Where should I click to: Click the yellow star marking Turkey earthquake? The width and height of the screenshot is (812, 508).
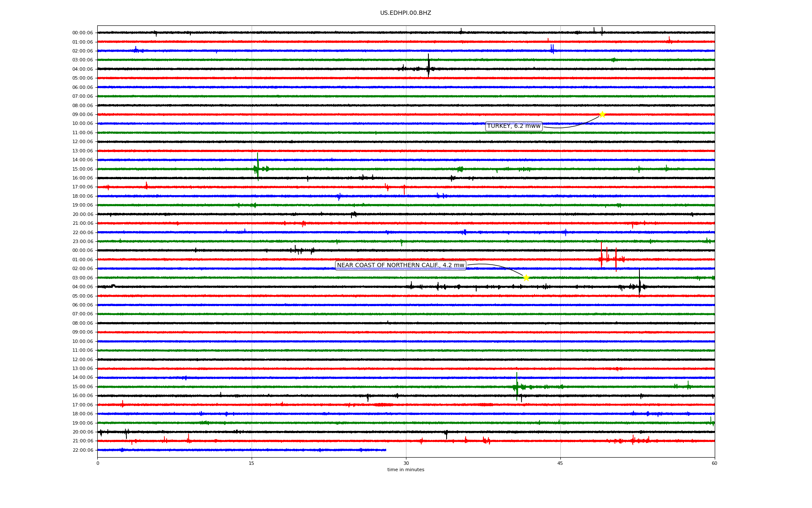602,114
